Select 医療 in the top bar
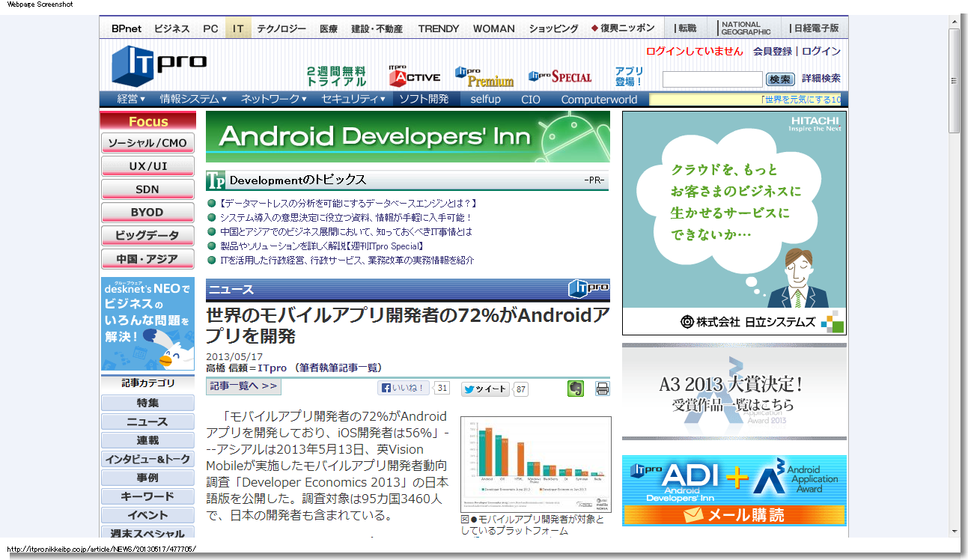The width and height of the screenshot is (968, 560). click(329, 28)
